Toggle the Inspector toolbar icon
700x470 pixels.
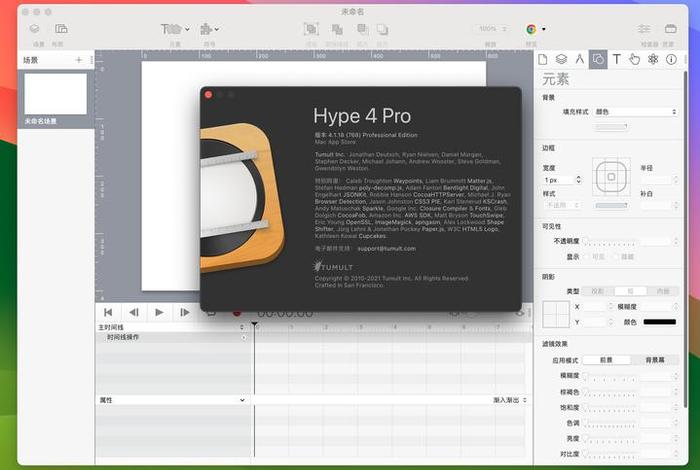tap(644, 29)
